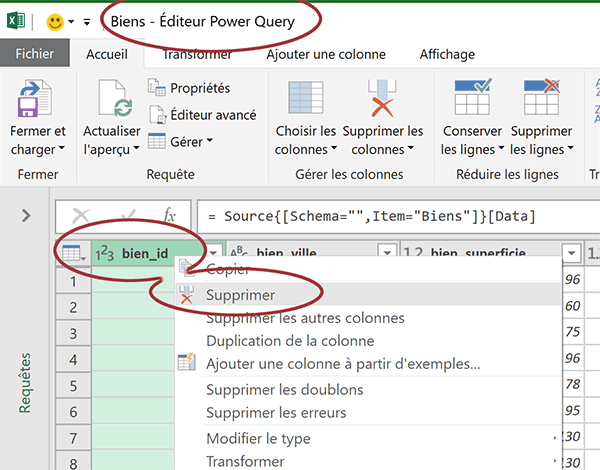Click the superficie cell showing 75
This screenshot has height=470, width=600.
pyautogui.click(x=572, y=331)
